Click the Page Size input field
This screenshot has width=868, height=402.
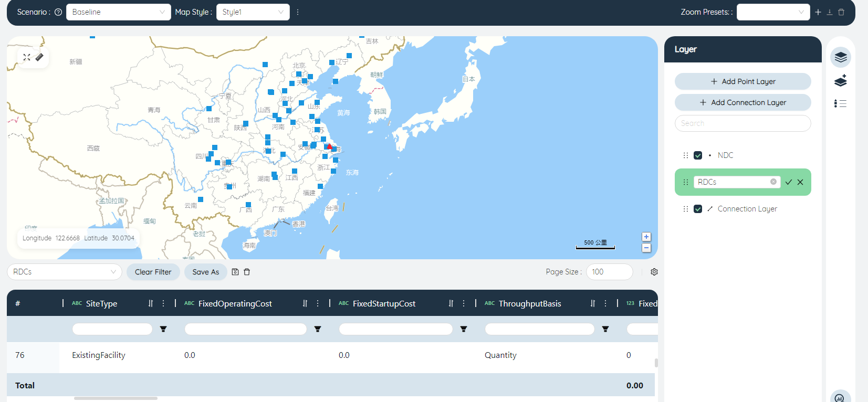[x=609, y=272]
